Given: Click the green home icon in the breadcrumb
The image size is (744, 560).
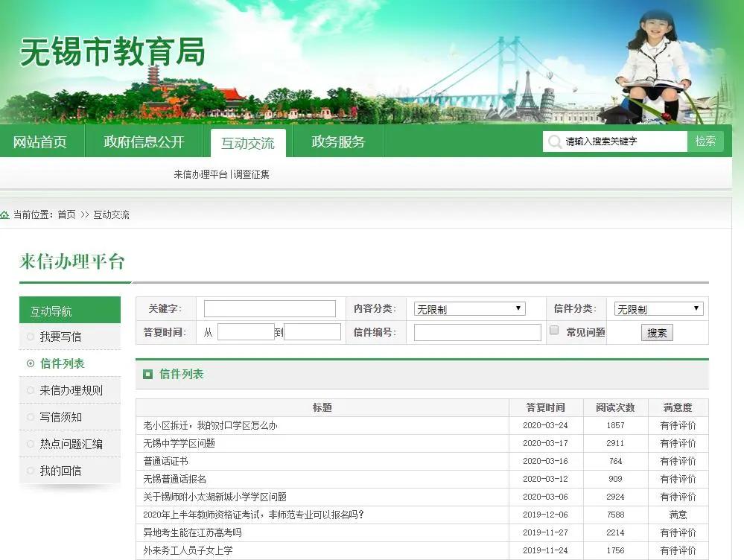Looking at the screenshot, I should 5,214.
